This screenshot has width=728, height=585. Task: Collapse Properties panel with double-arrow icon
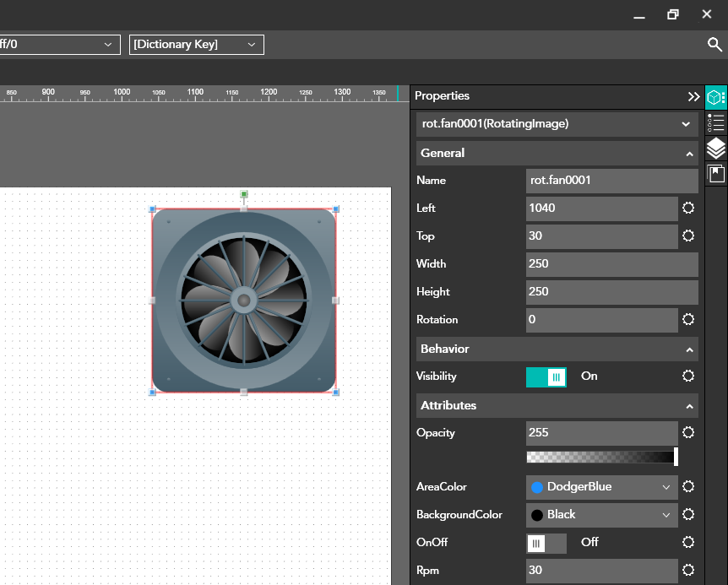pyautogui.click(x=693, y=97)
